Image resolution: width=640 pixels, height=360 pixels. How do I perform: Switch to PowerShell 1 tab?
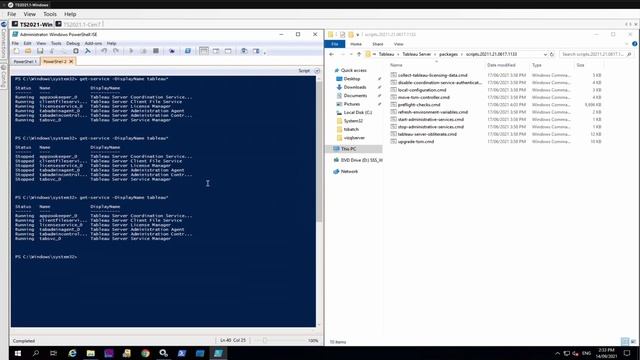[x=25, y=62]
